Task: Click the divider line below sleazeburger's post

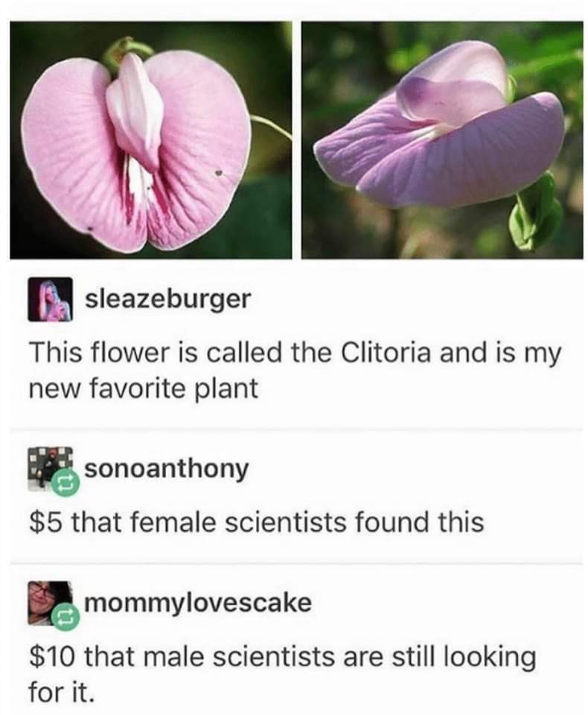Action: (x=296, y=429)
